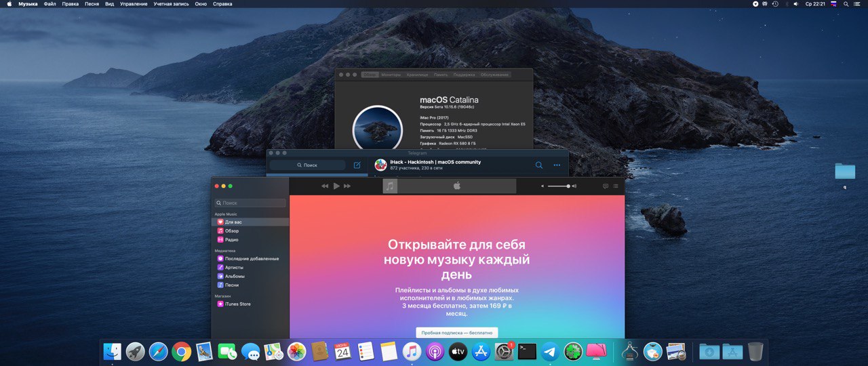Open the 'Управление' menu
The width and height of the screenshot is (868, 366).
point(134,4)
